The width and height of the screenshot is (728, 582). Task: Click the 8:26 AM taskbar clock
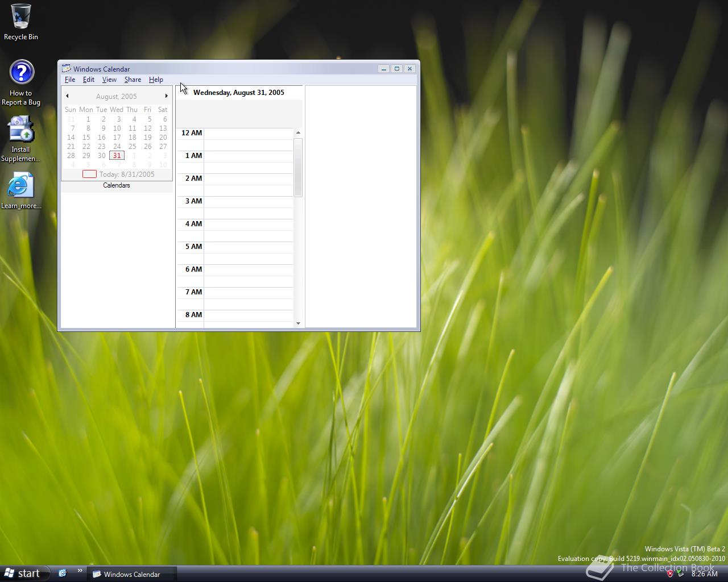[704, 574]
